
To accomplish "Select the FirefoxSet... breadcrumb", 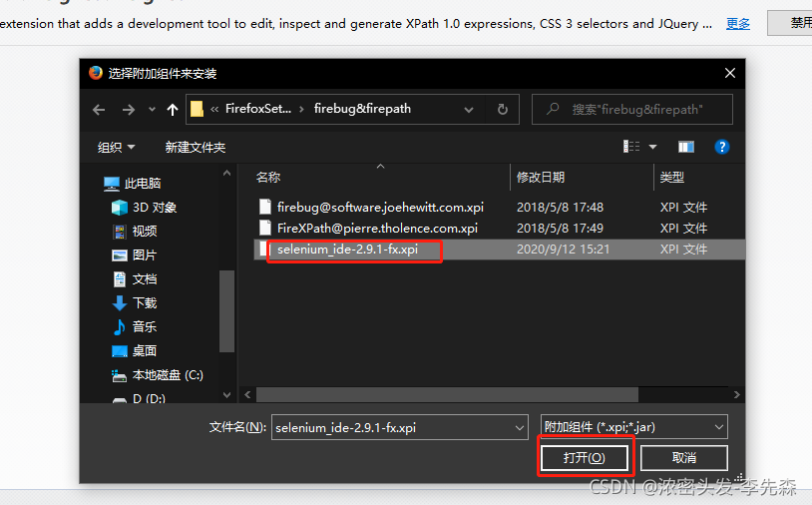I will pos(258,108).
